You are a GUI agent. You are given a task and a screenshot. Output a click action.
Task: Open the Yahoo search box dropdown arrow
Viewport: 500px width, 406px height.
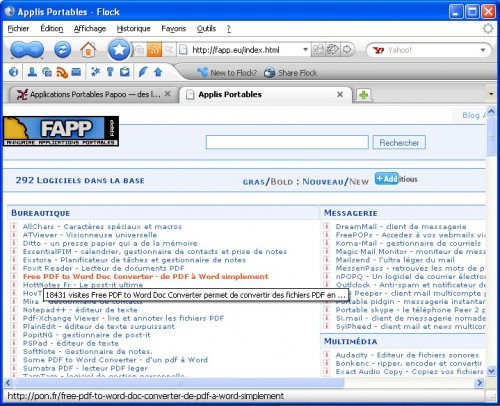pyautogui.click(x=483, y=50)
